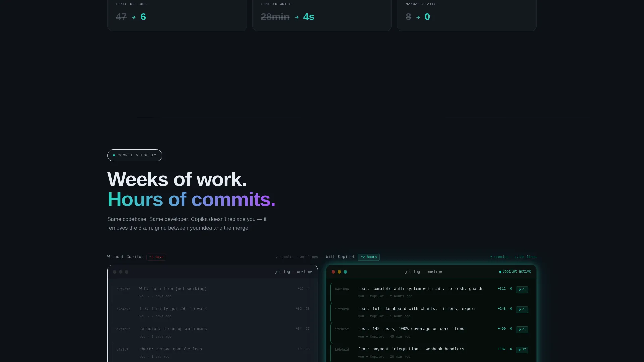Click the +490 -0 diff stat

coord(505,329)
